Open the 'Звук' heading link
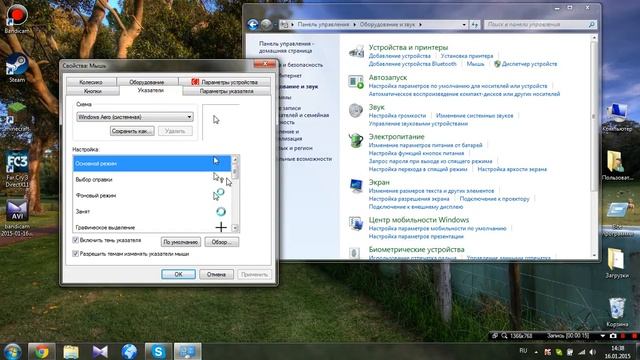 pos(376,107)
